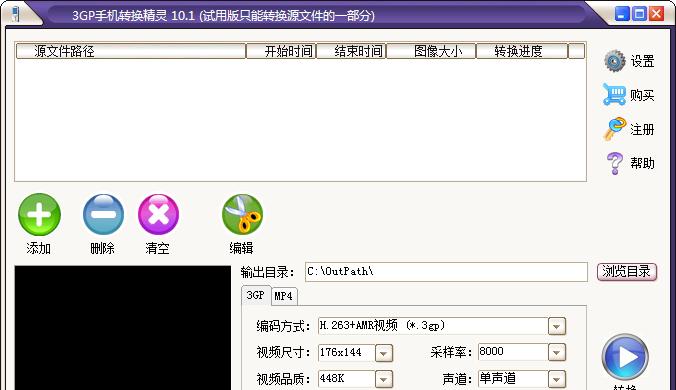The height and width of the screenshot is (390, 676).
Task: Expand the 视频尺寸 176x144 dropdown
Action: click(x=383, y=353)
